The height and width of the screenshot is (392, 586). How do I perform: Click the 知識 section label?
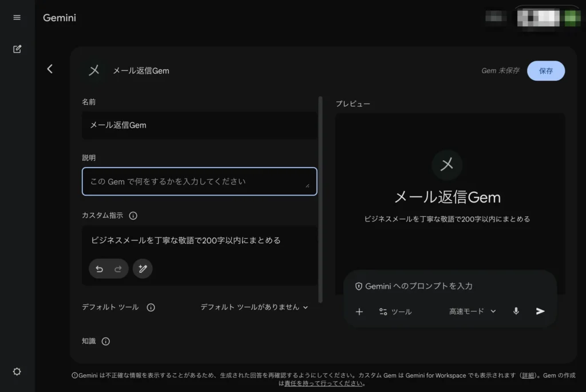(x=89, y=341)
